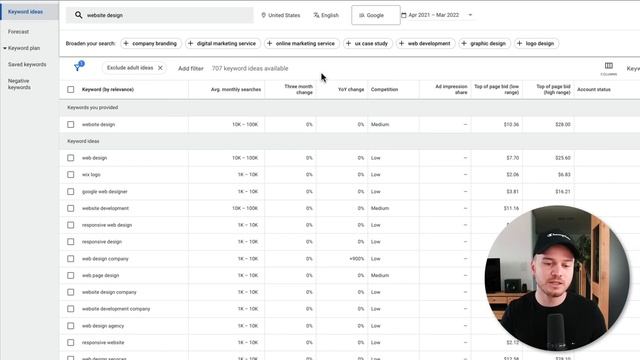
Task: Click the calendar date icon
Action: [404, 15]
